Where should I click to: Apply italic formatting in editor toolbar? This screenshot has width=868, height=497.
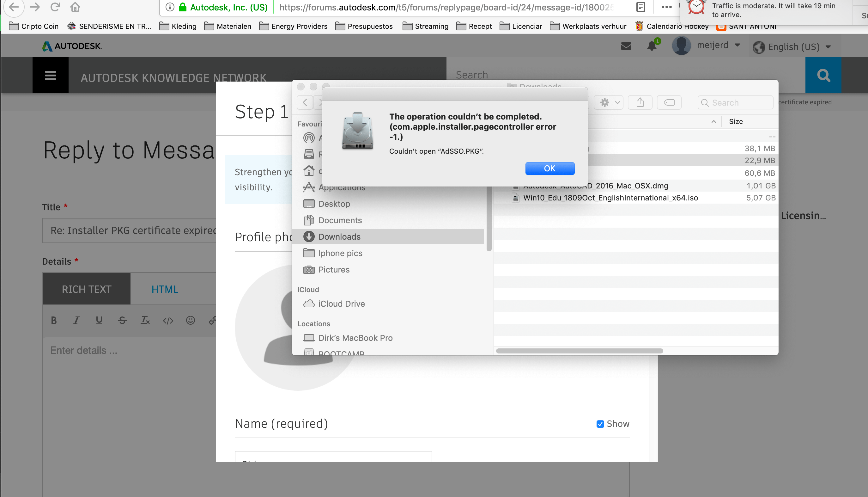coord(76,320)
